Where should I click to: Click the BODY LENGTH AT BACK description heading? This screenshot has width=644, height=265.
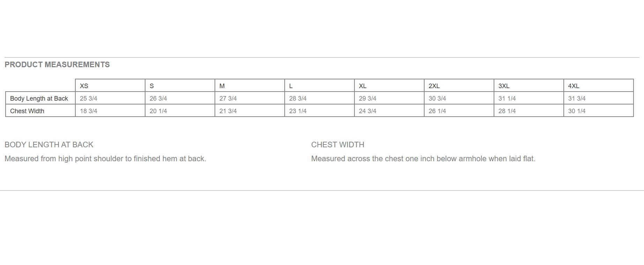(x=49, y=145)
